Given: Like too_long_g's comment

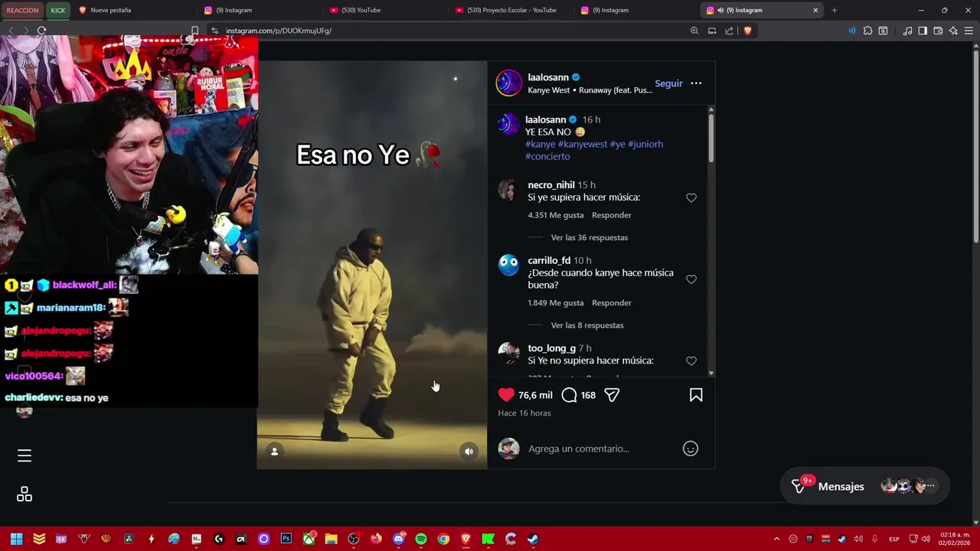Looking at the screenshot, I should click(x=691, y=360).
